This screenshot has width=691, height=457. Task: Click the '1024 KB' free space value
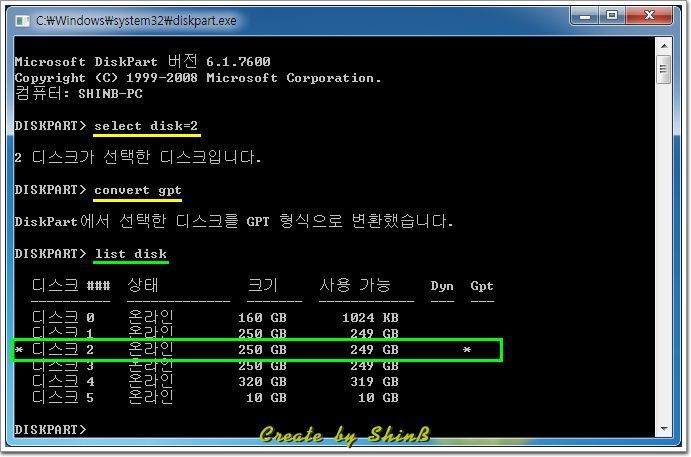point(370,318)
